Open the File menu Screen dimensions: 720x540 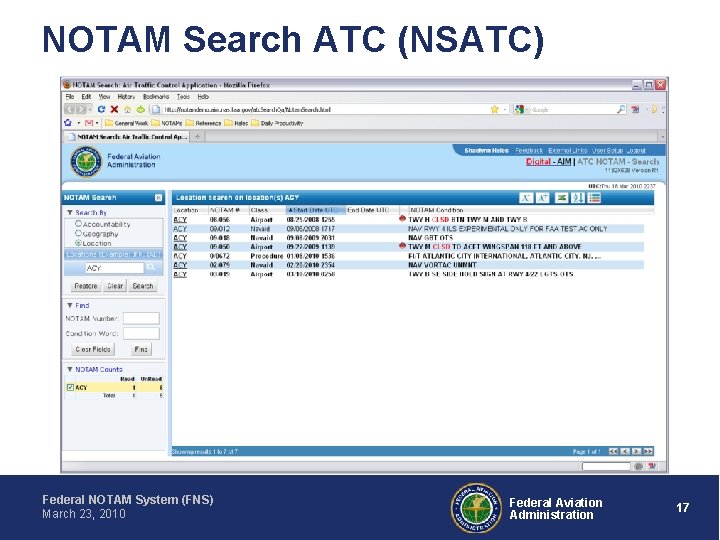70,97
